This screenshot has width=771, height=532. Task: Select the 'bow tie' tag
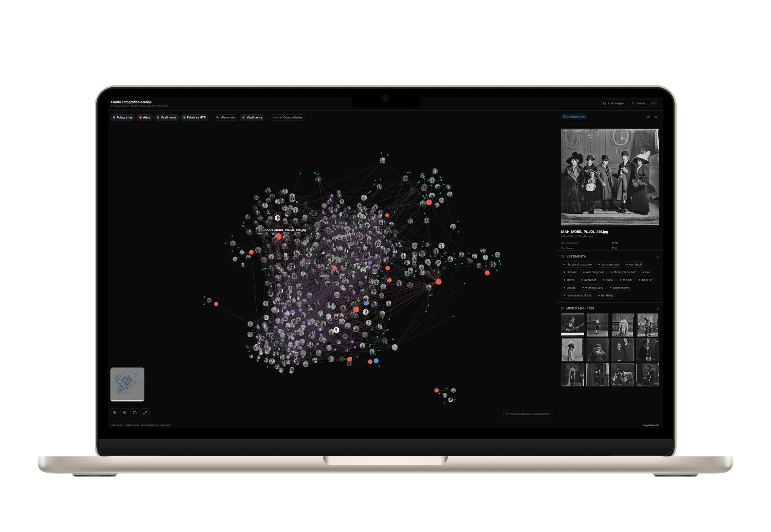tap(645, 280)
